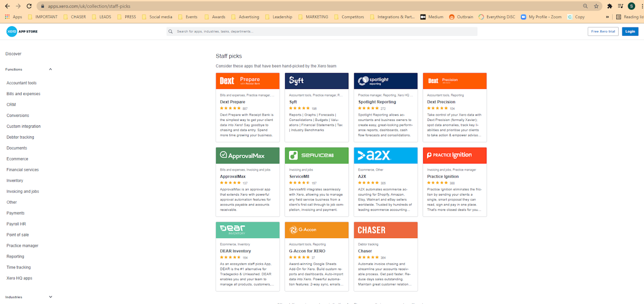Open the Dext Precision logo banner
Screen dimensions: 644x304
coord(455,81)
